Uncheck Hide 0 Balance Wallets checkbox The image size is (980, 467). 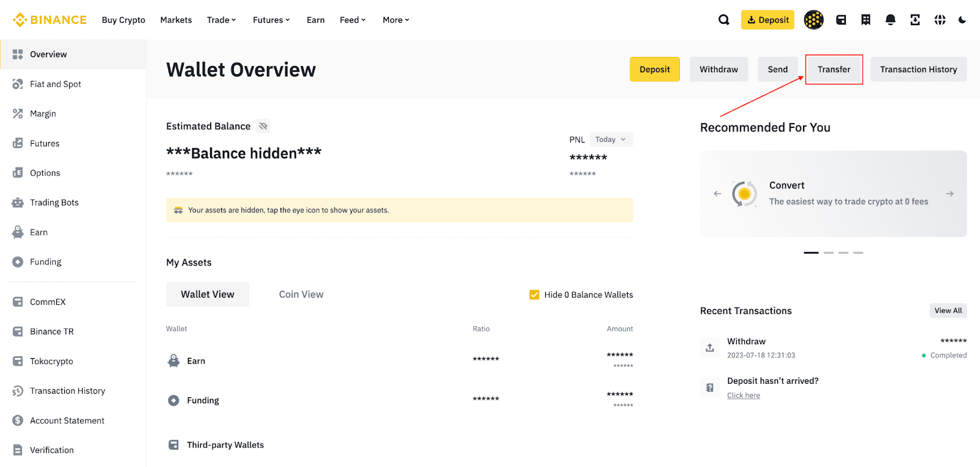click(534, 295)
